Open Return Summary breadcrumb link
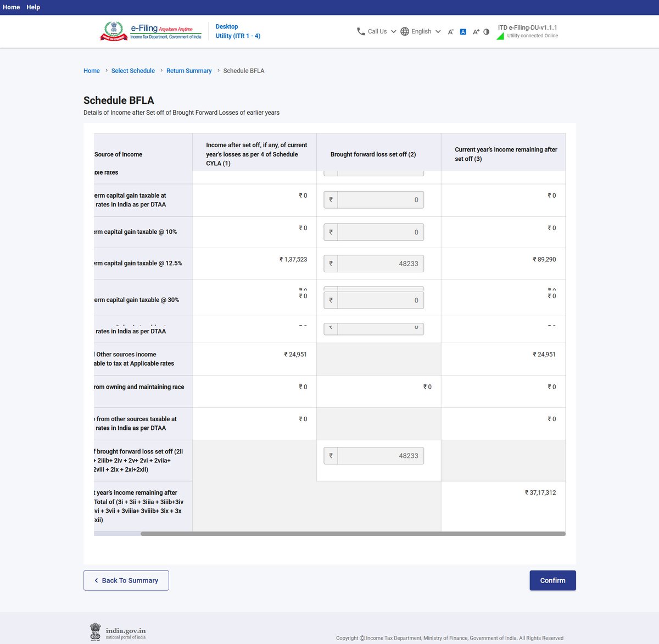 [189, 71]
